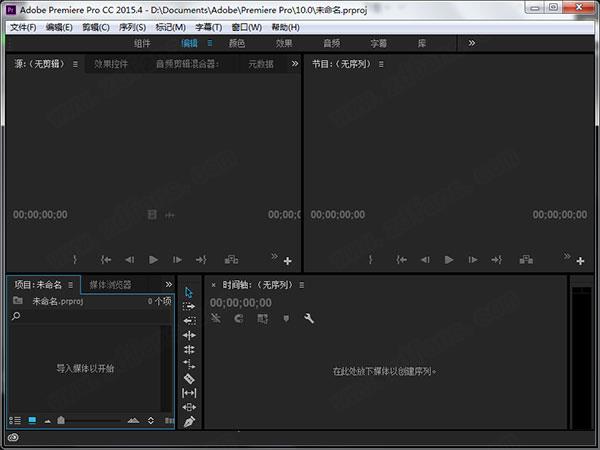Select the Selection arrow tool
The height and width of the screenshot is (450, 600).
tap(189, 292)
